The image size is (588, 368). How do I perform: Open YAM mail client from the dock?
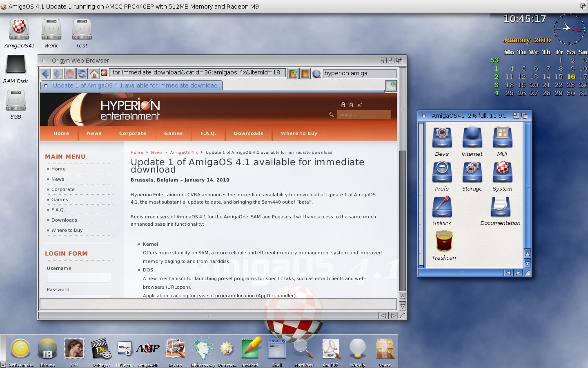(74, 350)
